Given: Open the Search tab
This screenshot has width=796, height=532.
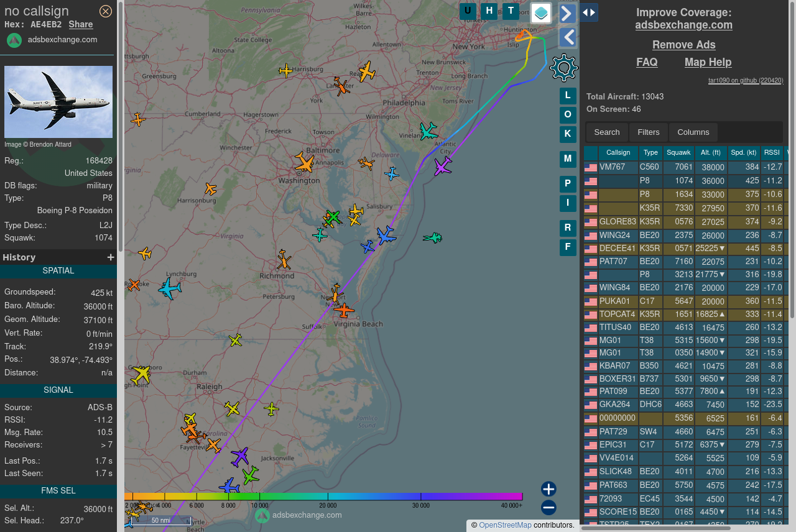Looking at the screenshot, I should coord(607,132).
